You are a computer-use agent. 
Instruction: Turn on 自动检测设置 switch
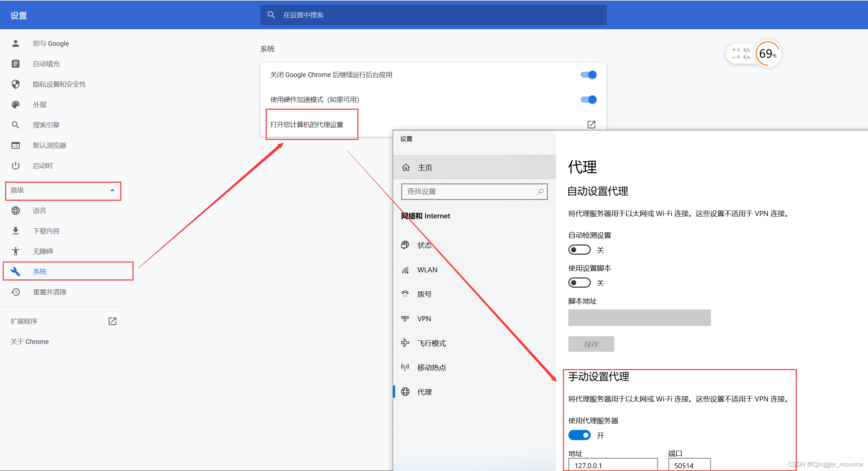579,250
